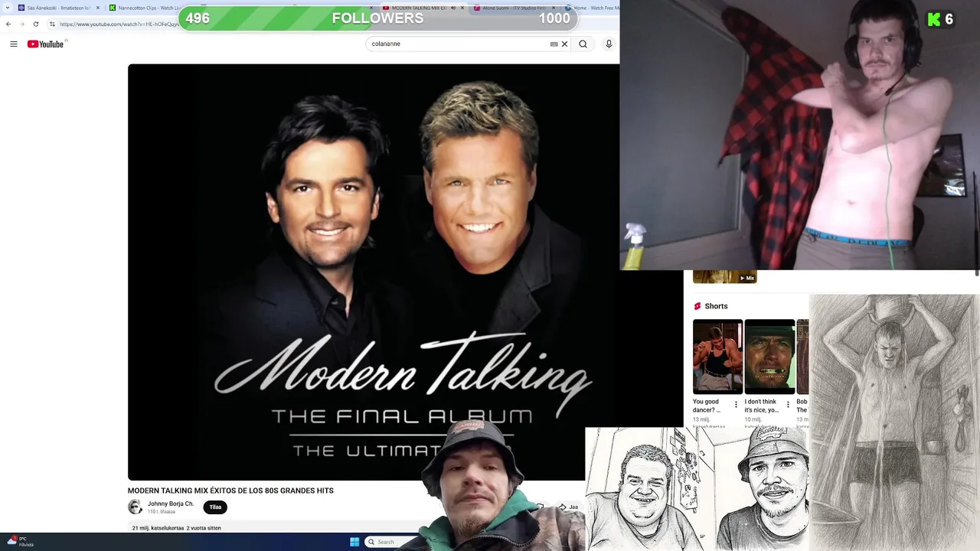Close the MODERN TALKING MIX tab
Image resolution: width=980 pixels, height=551 pixels.
(x=462, y=8)
